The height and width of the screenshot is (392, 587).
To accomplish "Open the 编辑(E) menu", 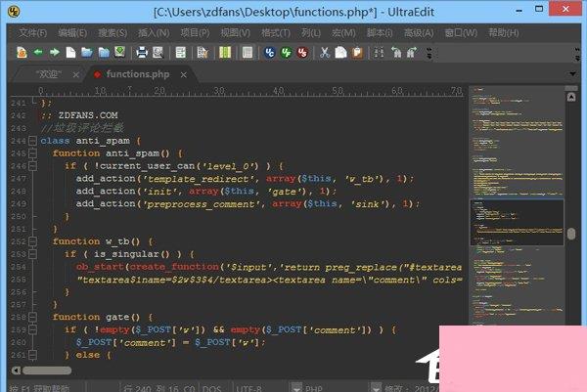I will (72, 33).
